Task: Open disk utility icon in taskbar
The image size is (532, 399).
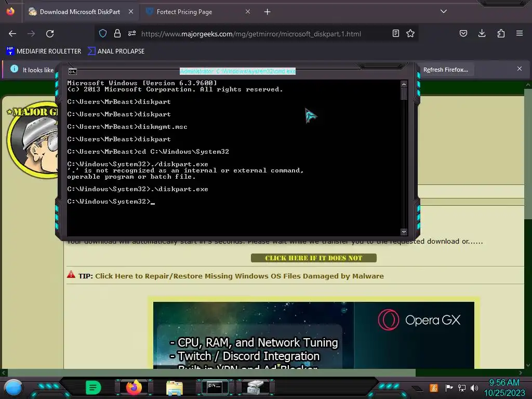Action: [255, 388]
